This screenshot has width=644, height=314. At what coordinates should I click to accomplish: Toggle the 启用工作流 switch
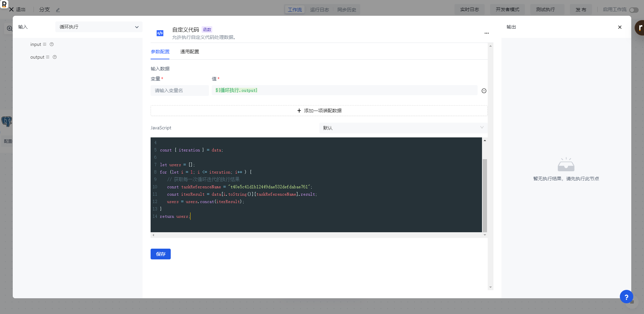(x=634, y=10)
